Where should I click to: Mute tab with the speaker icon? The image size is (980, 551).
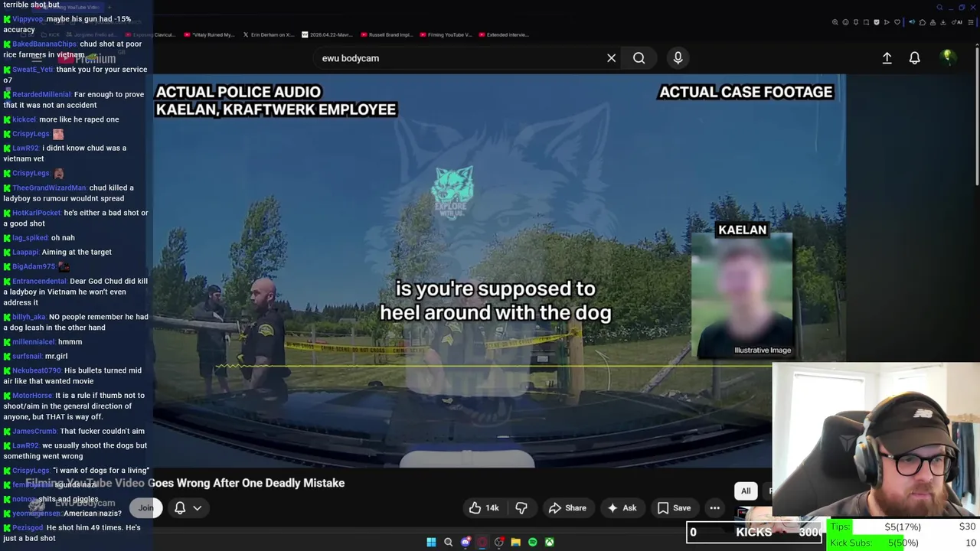[912, 22]
